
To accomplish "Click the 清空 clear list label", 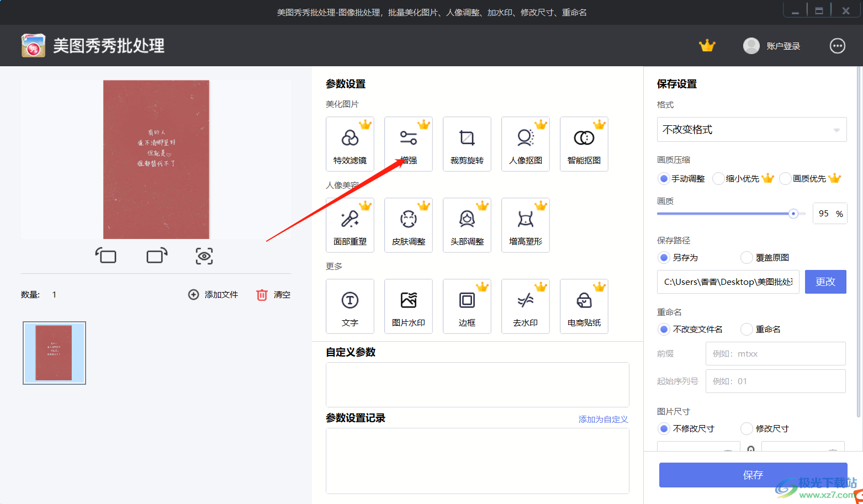I will tap(282, 295).
